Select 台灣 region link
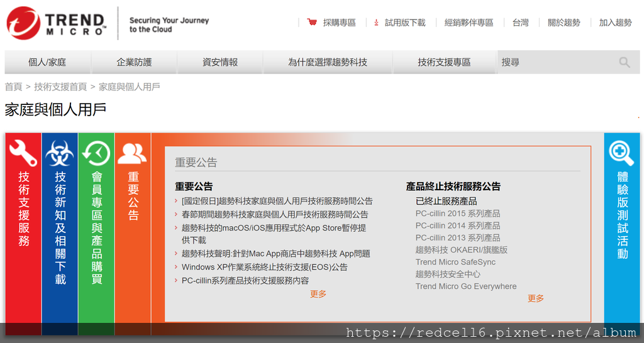Screen dimensions: 644x343 point(520,23)
